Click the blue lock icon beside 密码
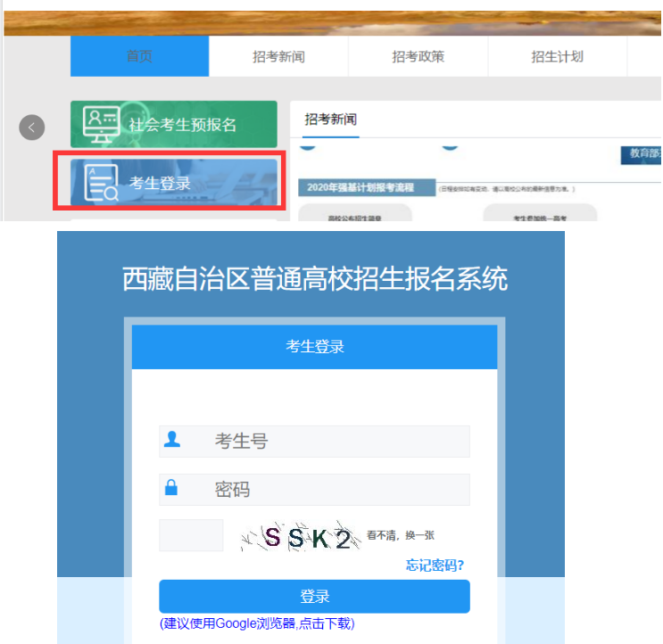The height and width of the screenshot is (644, 663). pyautogui.click(x=171, y=488)
